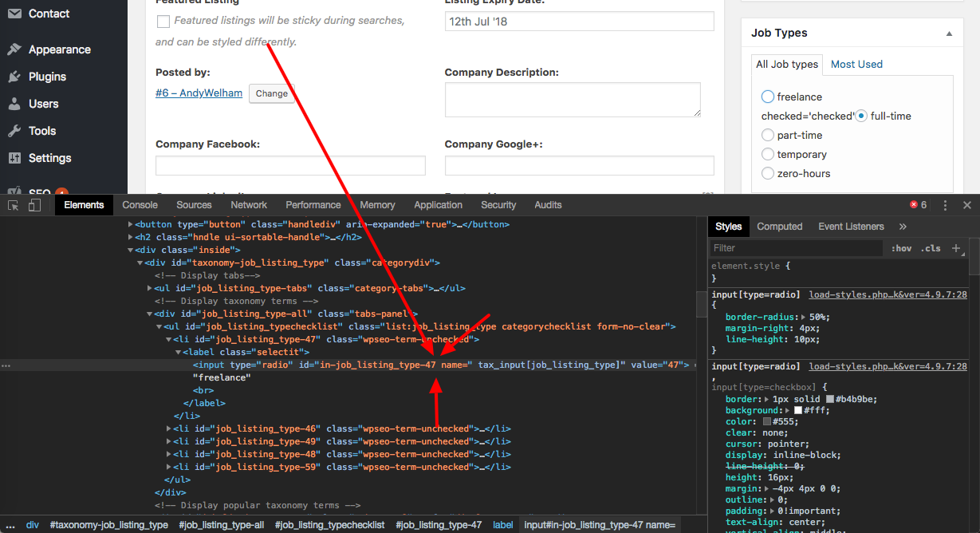This screenshot has width=980, height=533.
Task: Click the Contact envelope icon in sidebar
Action: (14, 14)
